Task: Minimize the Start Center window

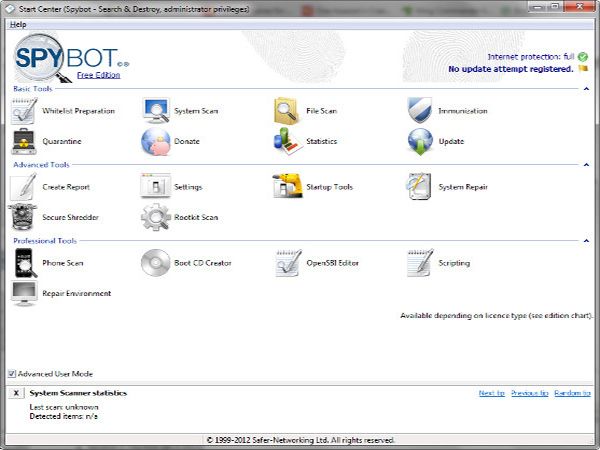Action: click(538, 7)
